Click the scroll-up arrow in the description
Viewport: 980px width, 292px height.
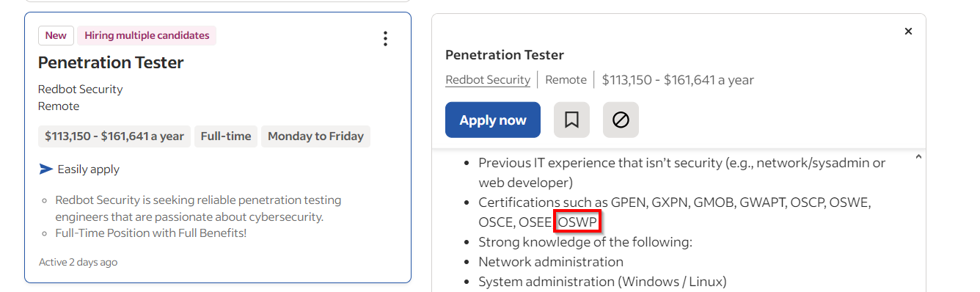[918, 156]
